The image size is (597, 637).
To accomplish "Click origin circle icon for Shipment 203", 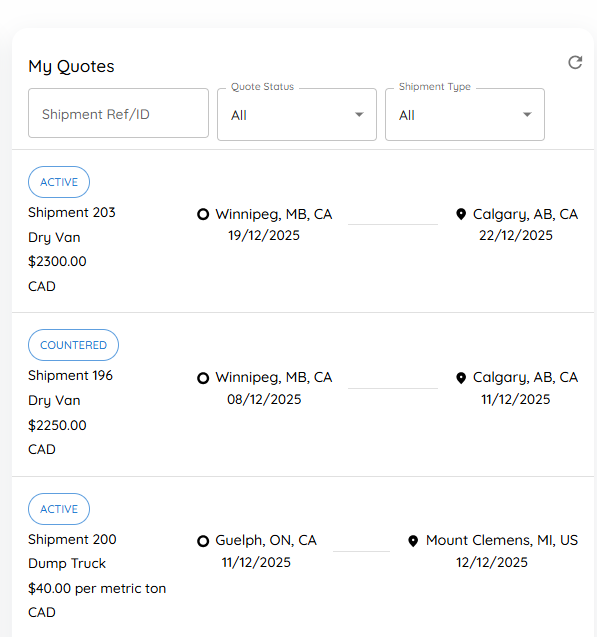I will point(203,214).
